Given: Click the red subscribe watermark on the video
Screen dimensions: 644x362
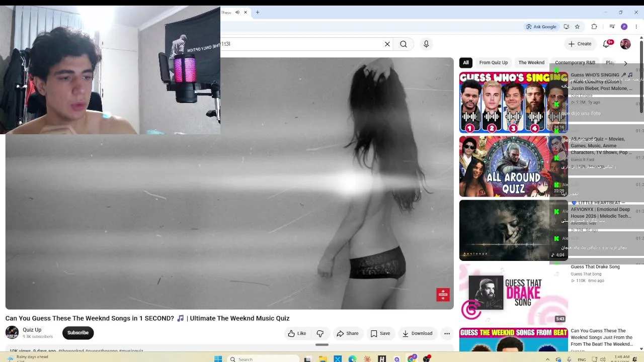Looking at the screenshot, I should tap(443, 295).
